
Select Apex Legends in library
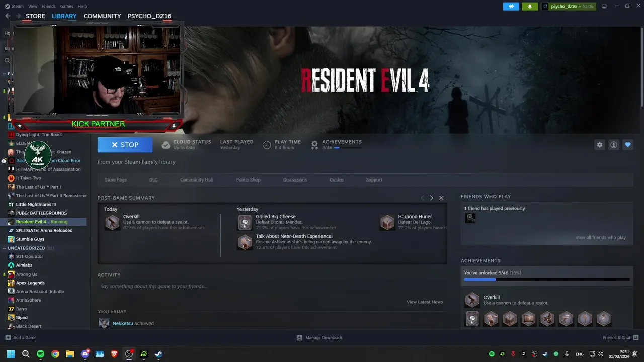[30, 283]
